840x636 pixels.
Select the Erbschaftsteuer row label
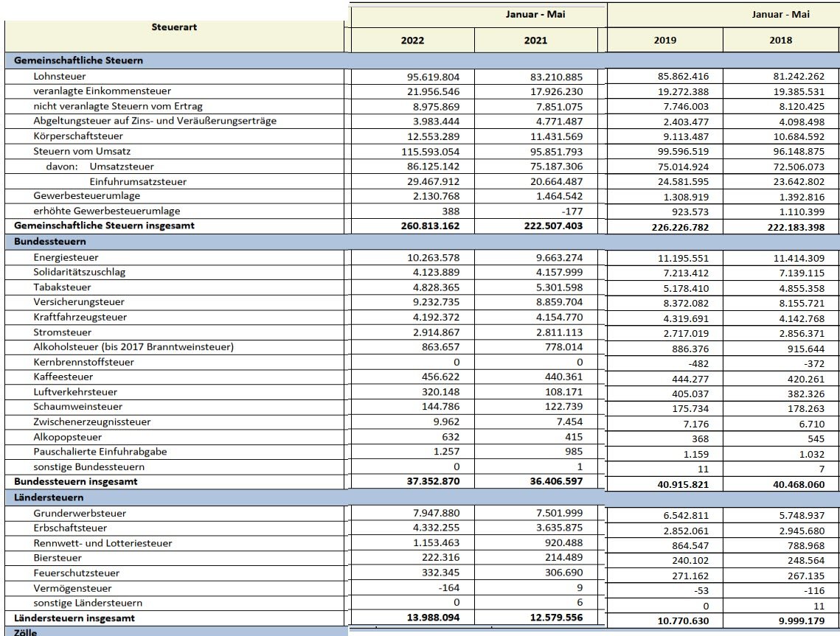(70, 528)
